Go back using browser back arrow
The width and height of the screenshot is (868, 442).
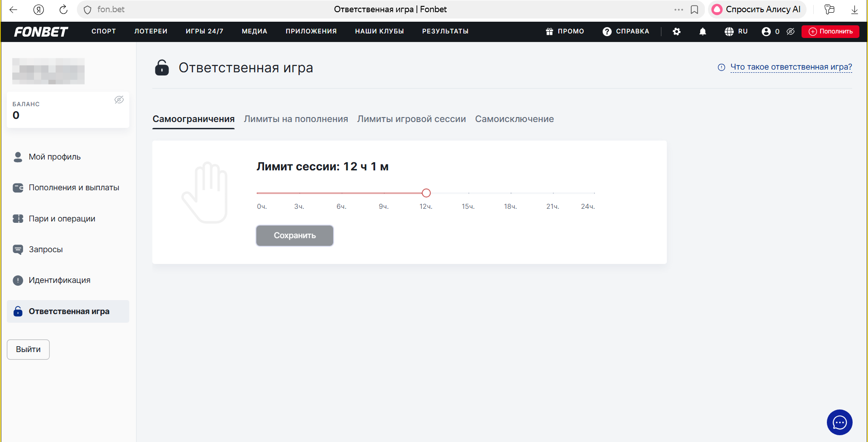pos(13,9)
